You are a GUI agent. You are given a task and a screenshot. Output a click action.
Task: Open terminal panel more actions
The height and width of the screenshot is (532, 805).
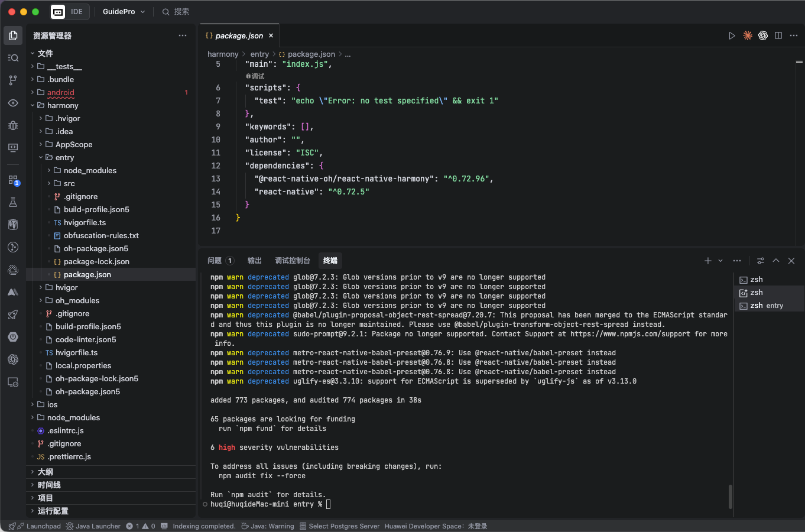tap(737, 261)
